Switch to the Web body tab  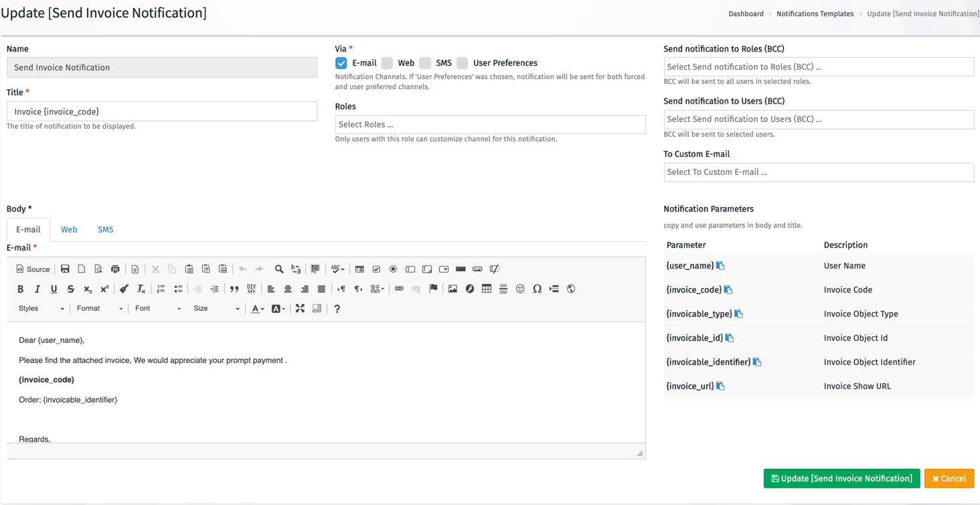[x=69, y=230]
